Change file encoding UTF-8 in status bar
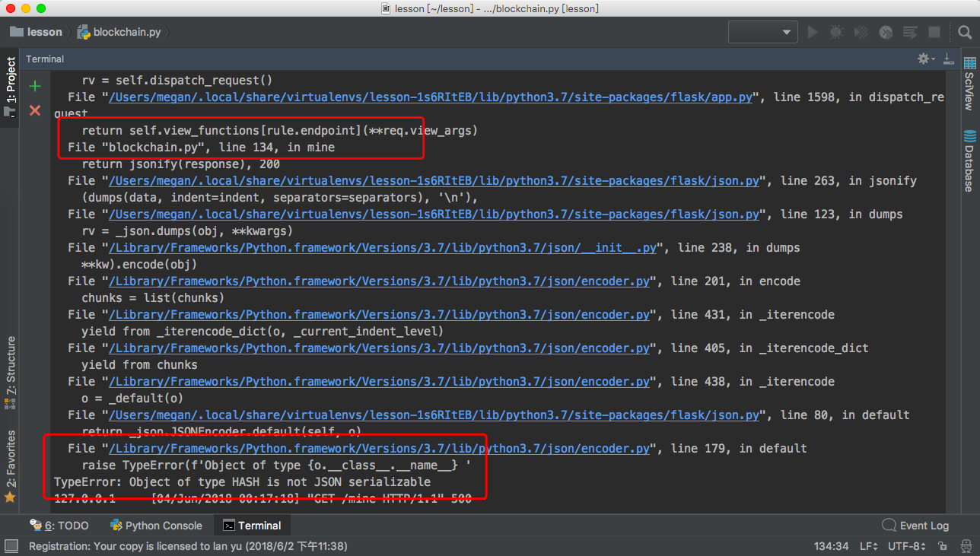Screen dimensions: 980x556 click(x=907, y=546)
